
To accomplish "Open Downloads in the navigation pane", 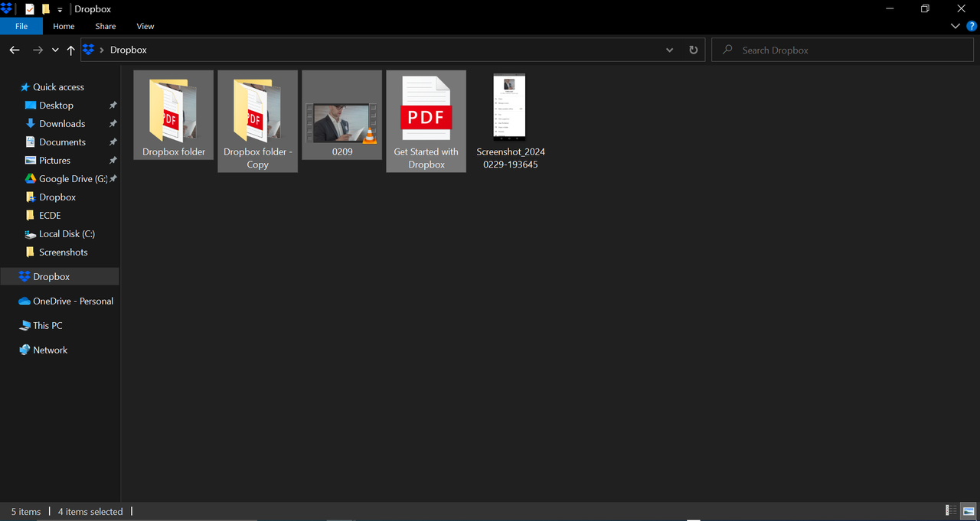I will point(62,124).
